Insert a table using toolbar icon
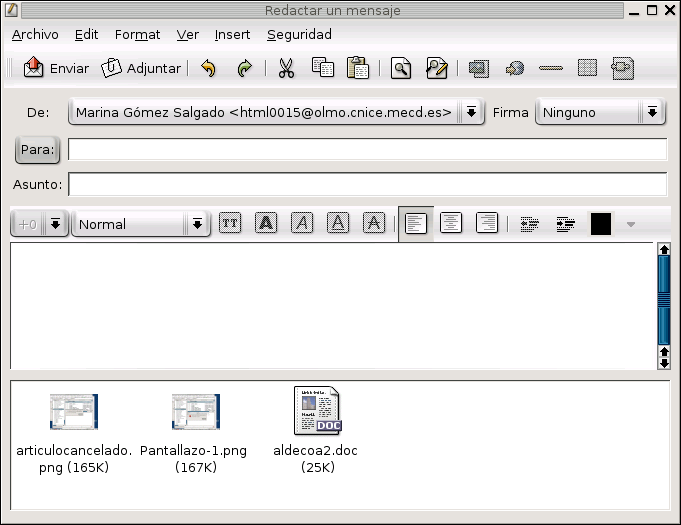 (587, 69)
